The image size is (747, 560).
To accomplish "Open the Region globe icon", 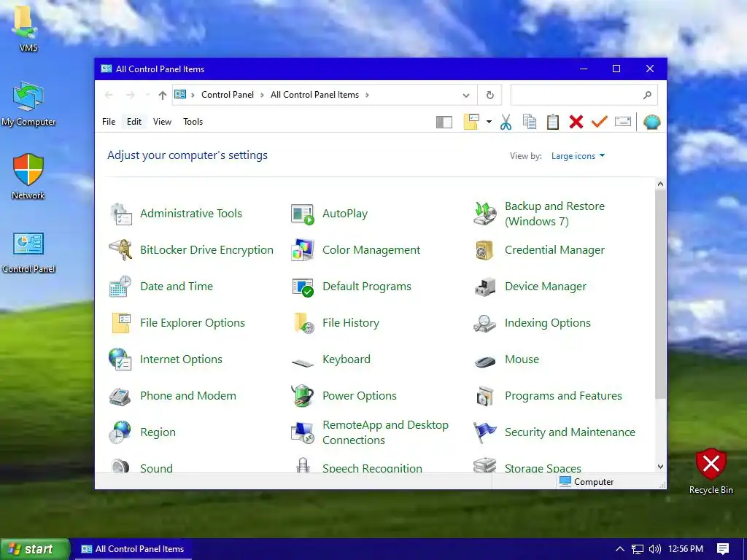I will coord(120,432).
